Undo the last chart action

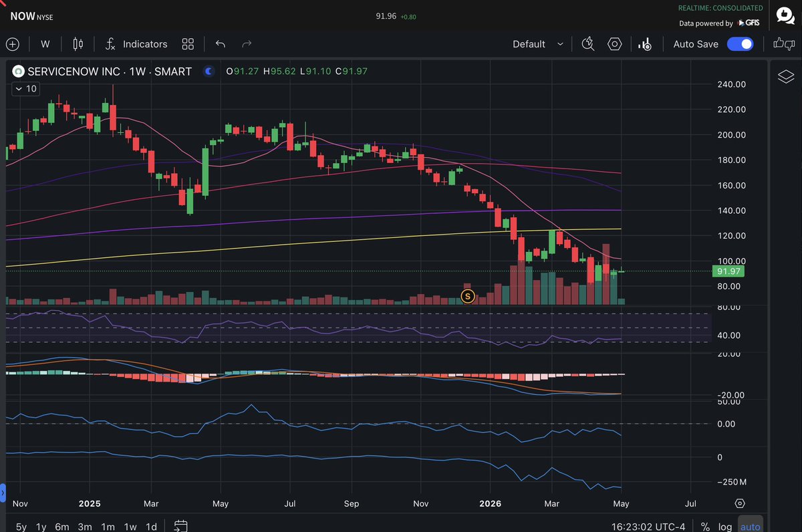tap(221, 44)
